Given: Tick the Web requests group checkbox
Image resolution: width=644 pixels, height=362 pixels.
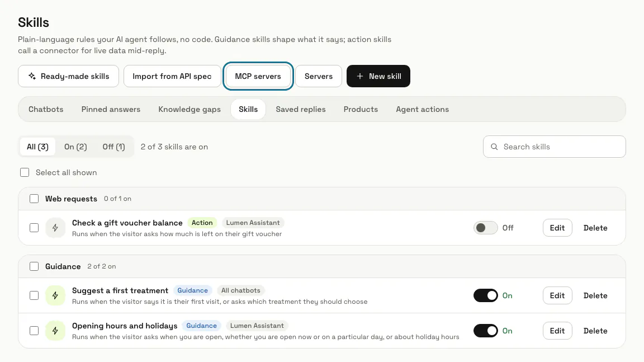Looking at the screenshot, I should click(x=34, y=199).
